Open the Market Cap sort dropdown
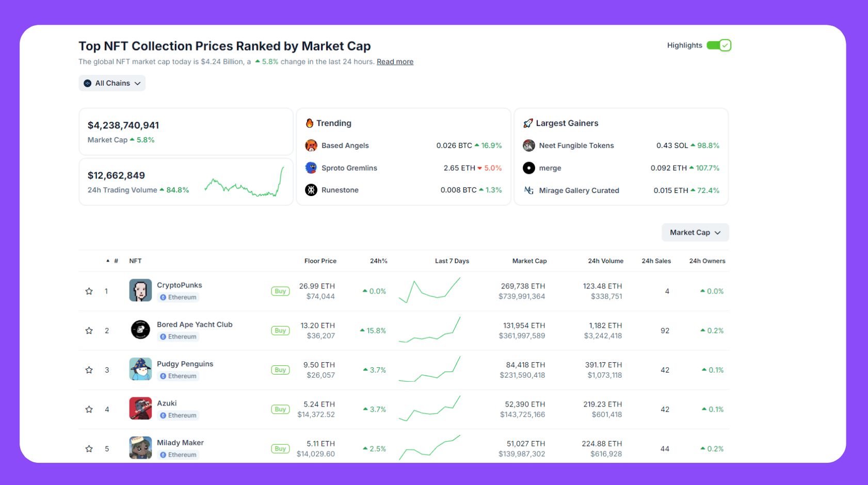 (x=695, y=232)
